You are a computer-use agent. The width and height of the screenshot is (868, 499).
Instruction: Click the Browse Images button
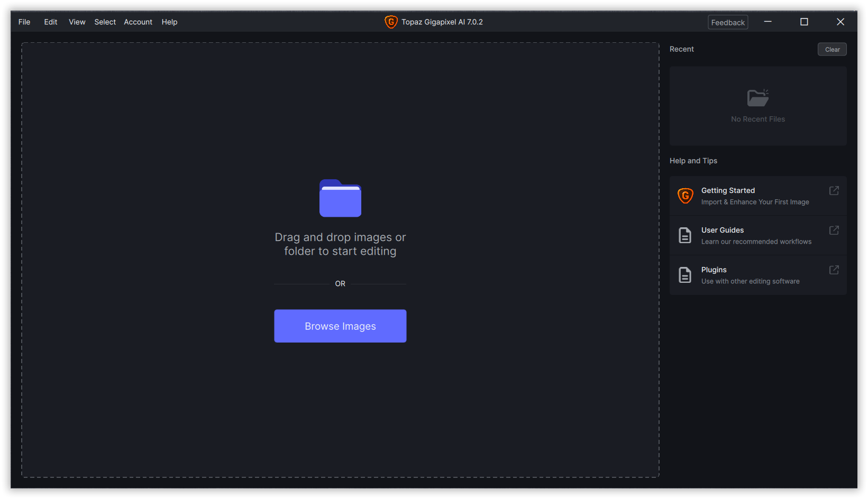tap(340, 326)
